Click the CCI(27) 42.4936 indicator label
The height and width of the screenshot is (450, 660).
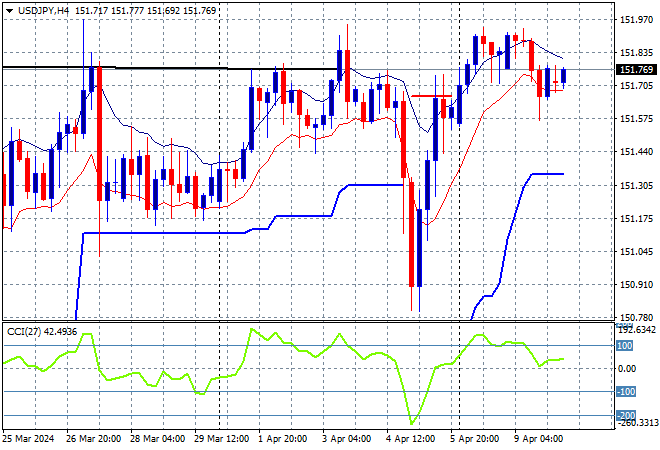click(42, 332)
